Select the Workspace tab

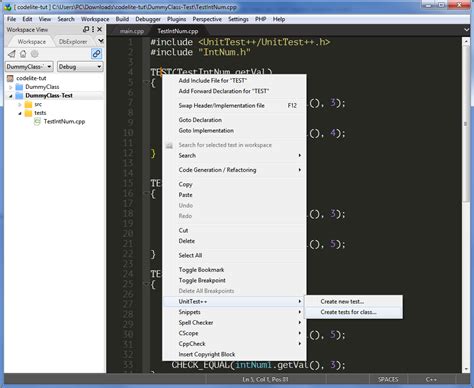pyautogui.click(x=32, y=42)
